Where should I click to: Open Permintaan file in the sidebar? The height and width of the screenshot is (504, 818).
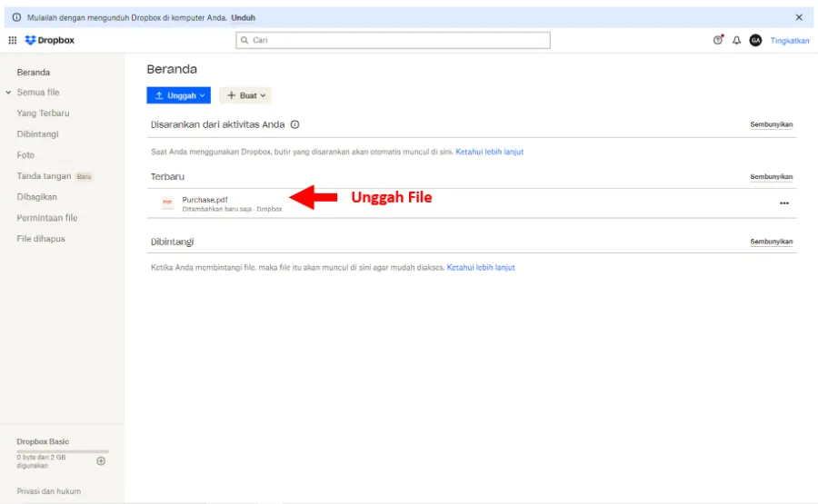[47, 218]
